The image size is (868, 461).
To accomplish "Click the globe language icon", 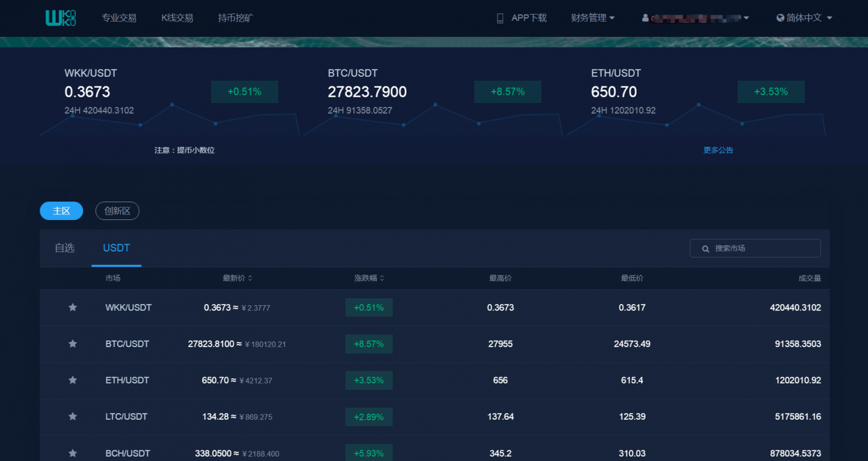I will pyautogui.click(x=780, y=18).
